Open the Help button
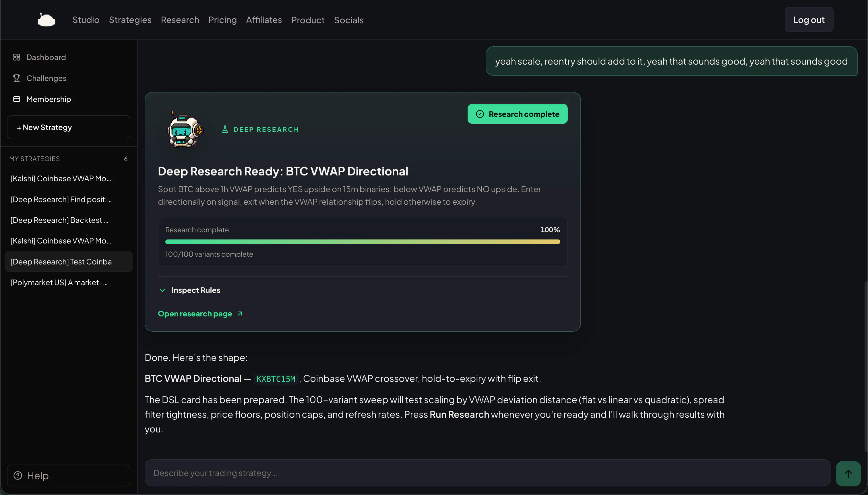Screen dimensions: 868x495 (68, 475)
